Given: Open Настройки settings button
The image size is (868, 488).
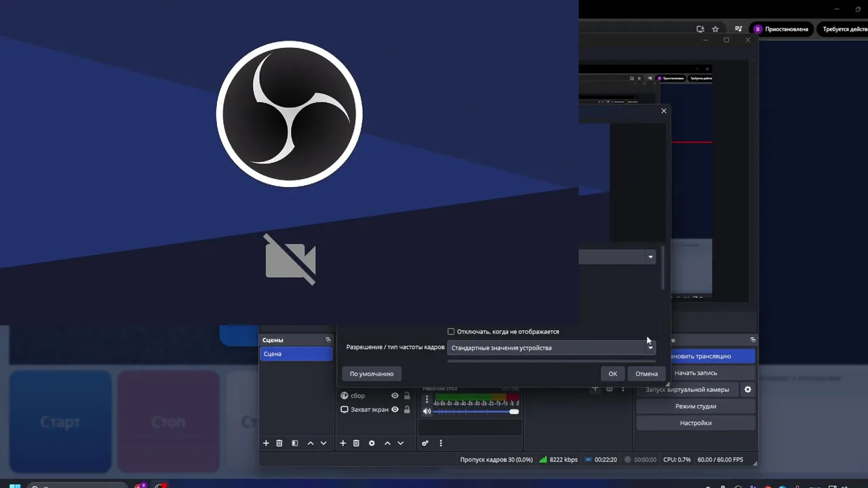Looking at the screenshot, I should [696, 423].
